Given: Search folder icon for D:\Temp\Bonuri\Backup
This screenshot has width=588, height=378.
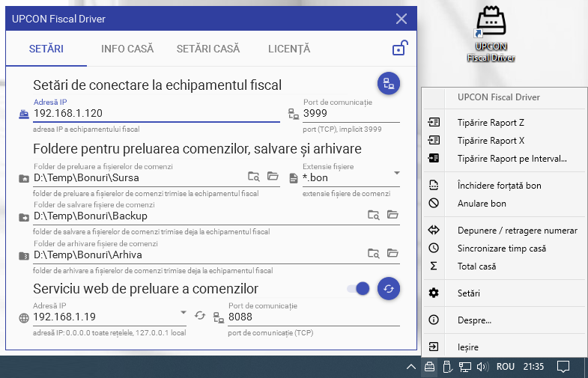Looking at the screenshot, I should click(x=374, y=215).
